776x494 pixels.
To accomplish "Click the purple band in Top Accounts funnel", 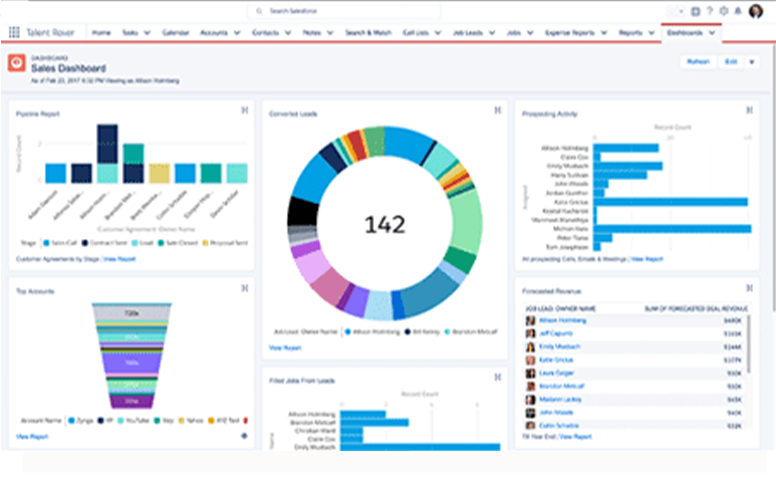I will pyautogui.click(x=131, y=363).
